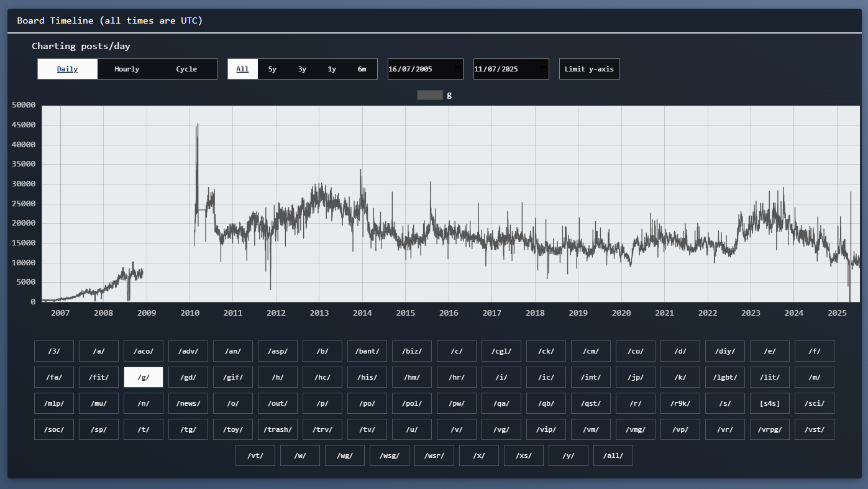Screen dimensions: 868x489
Task: Select the /lgbt/ board
Action: pyautogui.click(x=725, y=377)
